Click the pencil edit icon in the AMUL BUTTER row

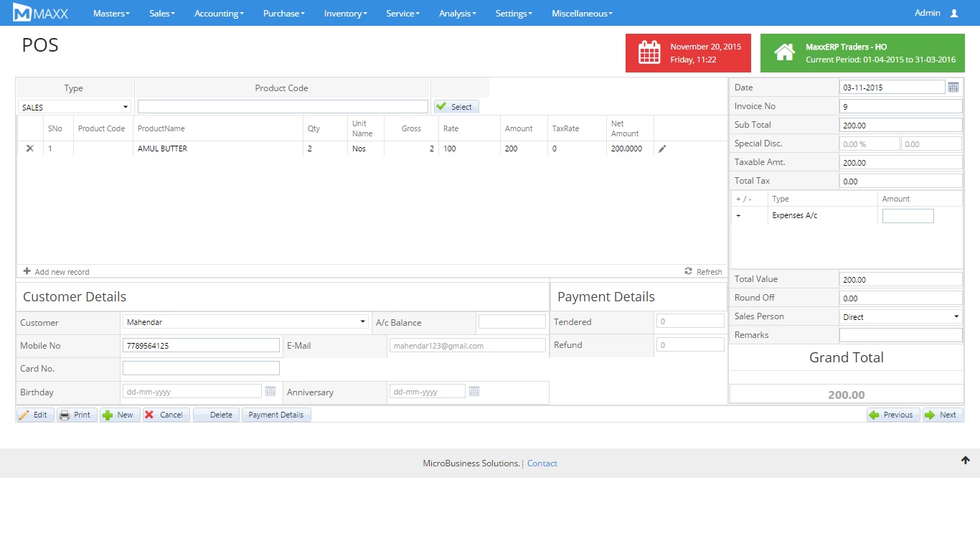tap(662, 149)
